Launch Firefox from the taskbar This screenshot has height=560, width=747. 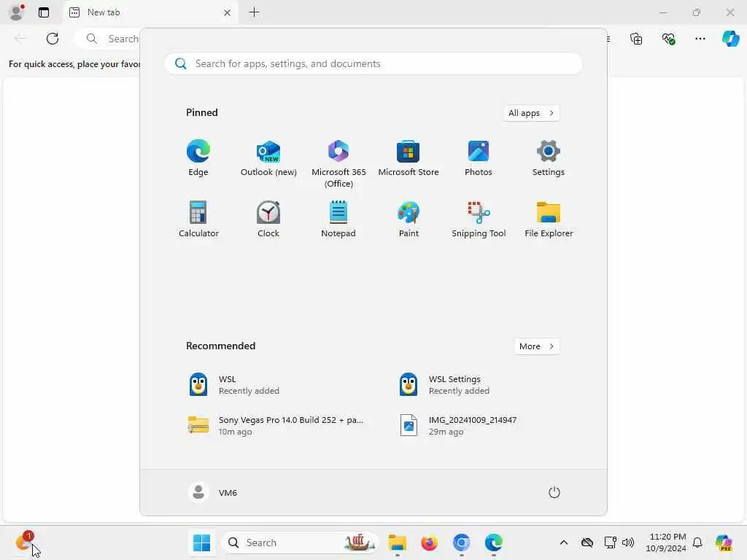429,542
